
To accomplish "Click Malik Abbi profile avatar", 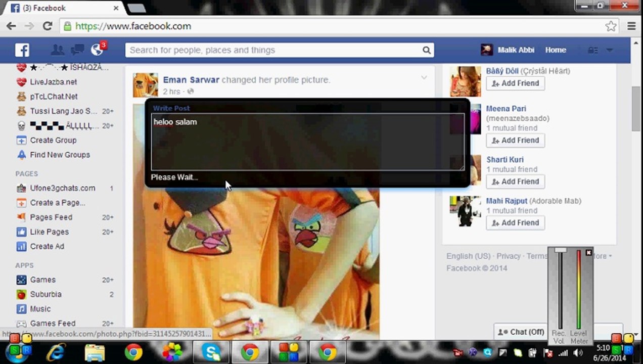I will pos(486,50).
